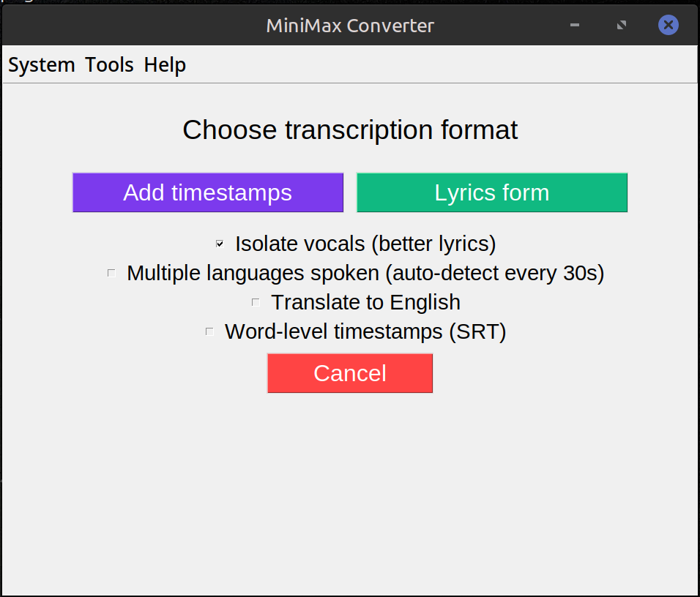
Task: Choose the Lyrics form button
Action: 492,192
